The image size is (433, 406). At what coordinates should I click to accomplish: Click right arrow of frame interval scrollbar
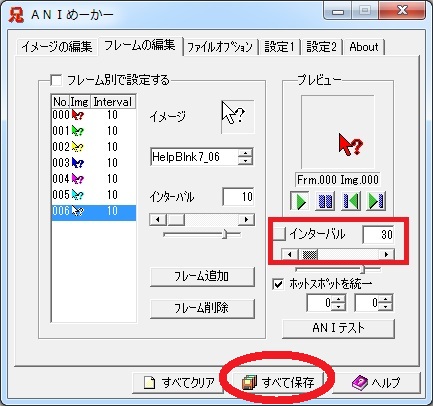click(x=246, y=220)
